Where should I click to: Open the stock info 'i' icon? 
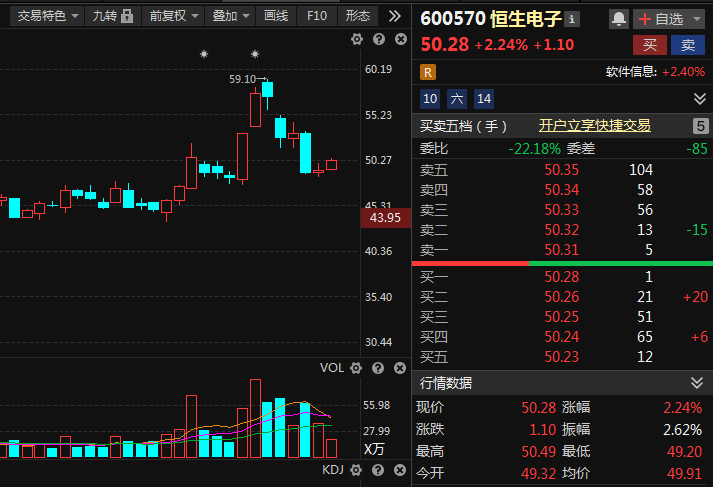click(x=572, y=20)
